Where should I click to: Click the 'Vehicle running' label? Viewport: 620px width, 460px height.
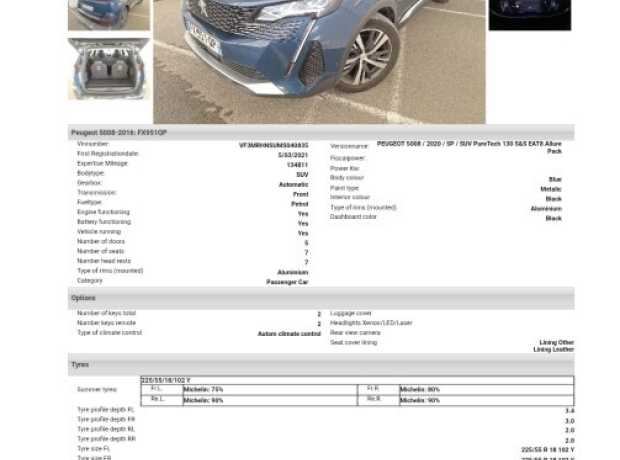pyautogui.click(x=99, y=232)
